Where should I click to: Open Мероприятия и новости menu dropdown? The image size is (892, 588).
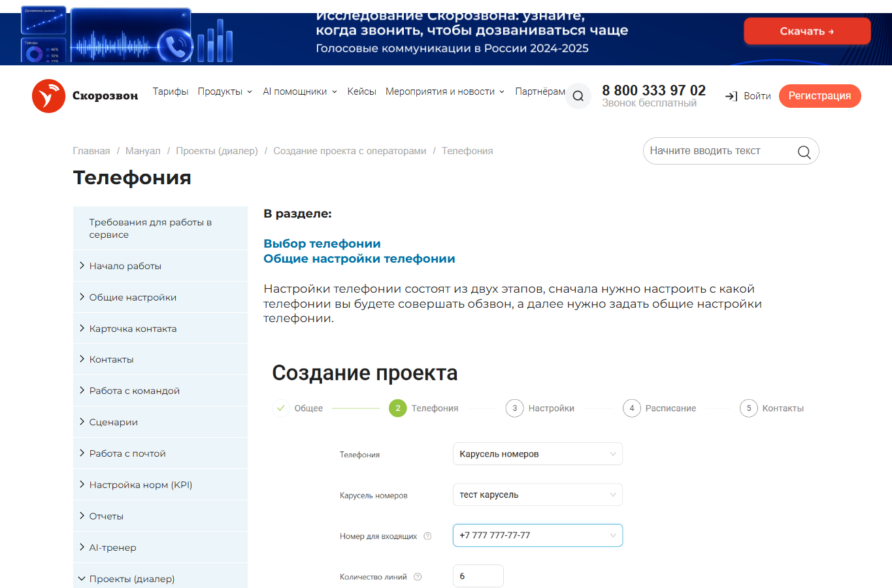(x=445, y=91)
